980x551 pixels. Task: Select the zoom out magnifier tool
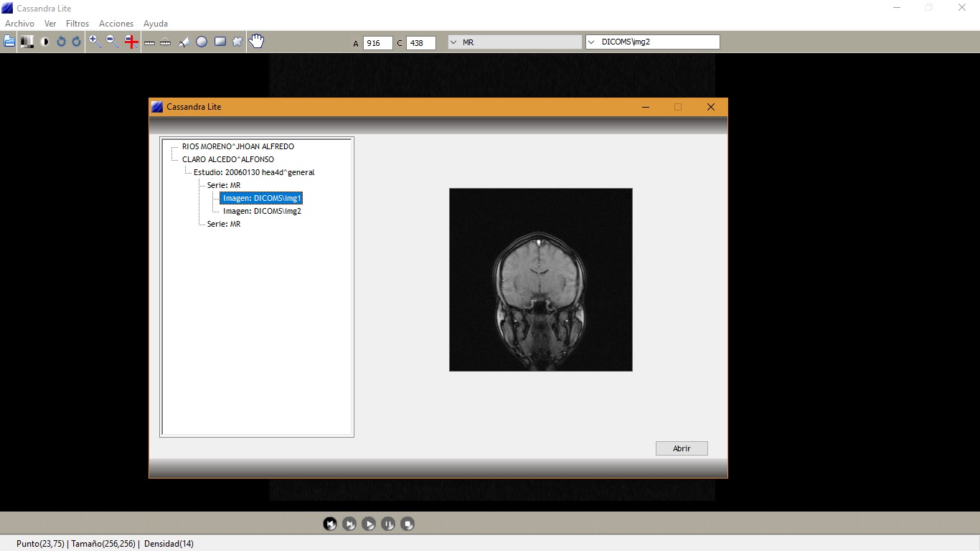pyautogui.click(x=113, y=42)
